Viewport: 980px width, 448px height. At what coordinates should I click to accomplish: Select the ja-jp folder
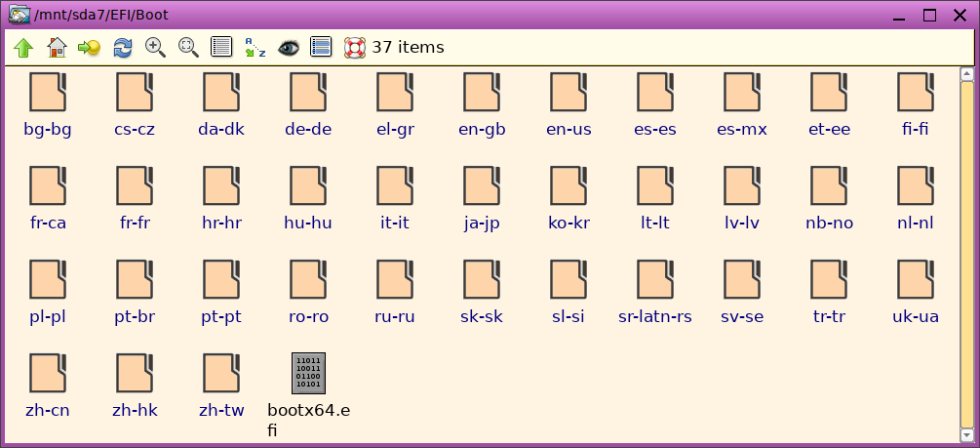pyautogui.click(x=482, y=198)
